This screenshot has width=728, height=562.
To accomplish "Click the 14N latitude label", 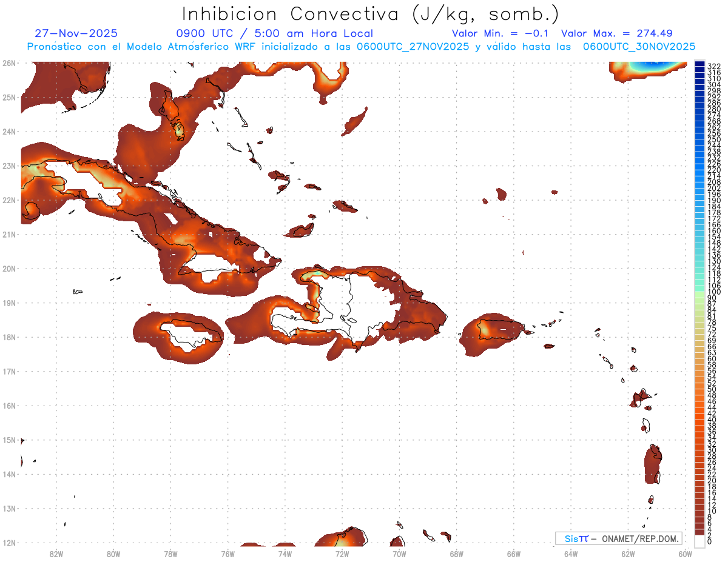I will pos(8,474).
